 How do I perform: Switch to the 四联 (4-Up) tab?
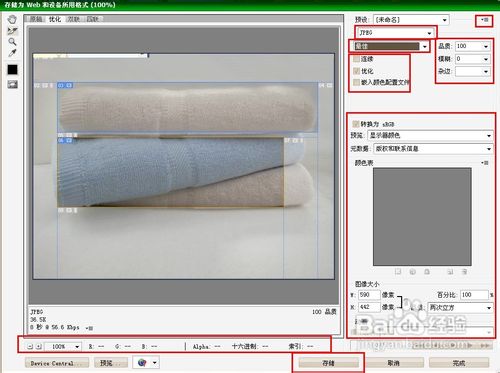coord(93,19)
